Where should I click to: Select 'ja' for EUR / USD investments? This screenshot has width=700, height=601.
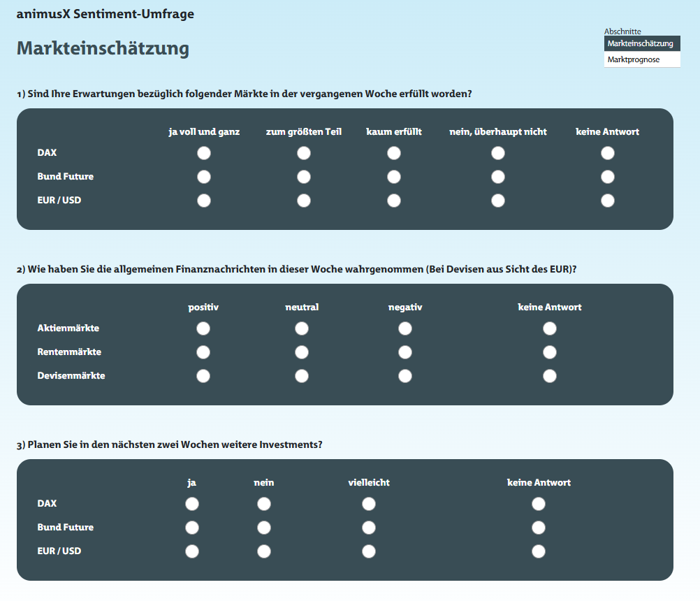click(192, 551)
